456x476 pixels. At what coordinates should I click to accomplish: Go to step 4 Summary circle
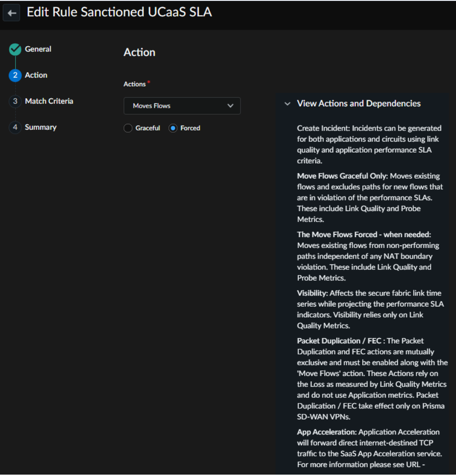(15, 127)
